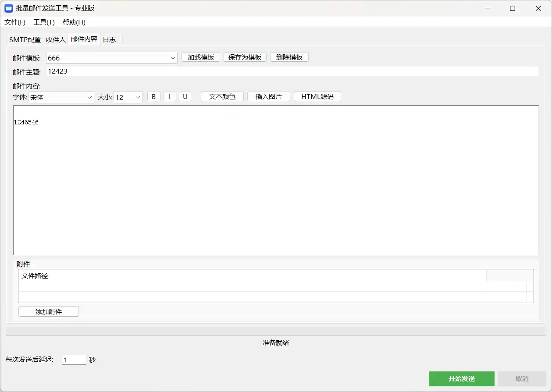This screenshot has height=392, width=552.
Task: Click the 保存为模板 button
Action: [245, 57]
